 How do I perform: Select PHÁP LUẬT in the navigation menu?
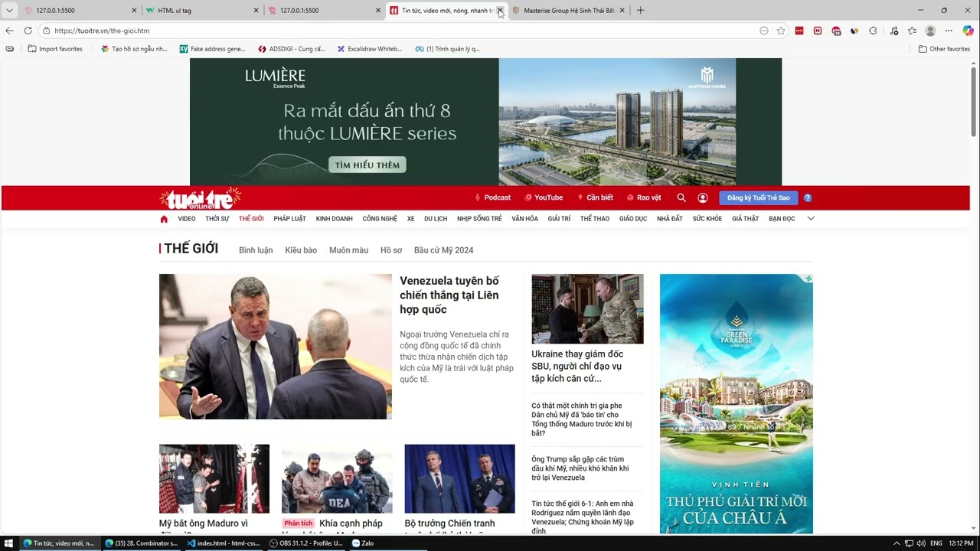tap(289, 219)
